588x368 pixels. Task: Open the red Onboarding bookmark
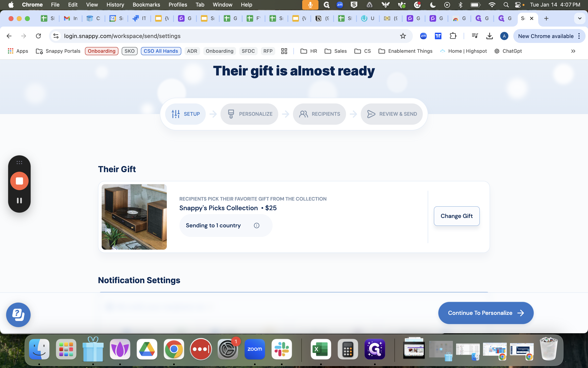click(101, 51)
